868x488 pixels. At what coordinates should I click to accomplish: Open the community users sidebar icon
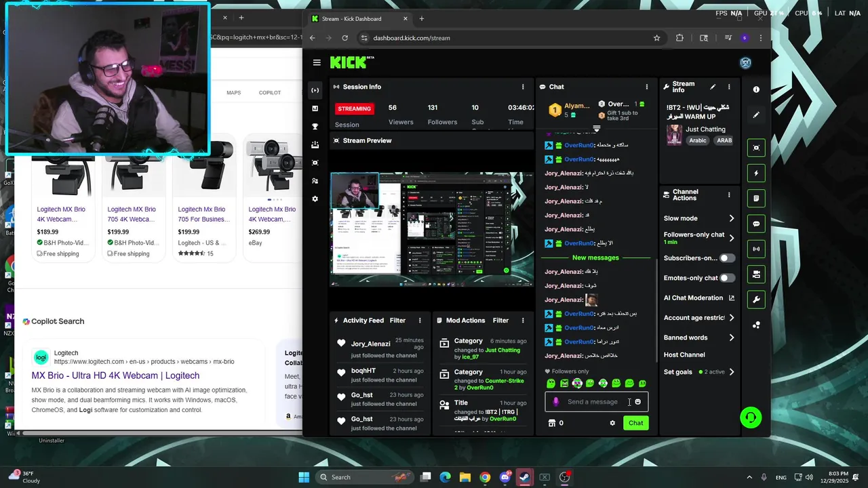tap(315, 181)
